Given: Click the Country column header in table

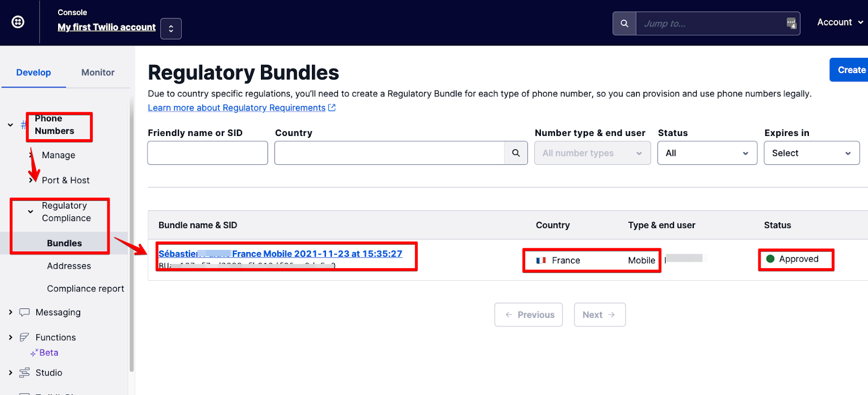Looking at the screenshot, I should coord(553,225).
